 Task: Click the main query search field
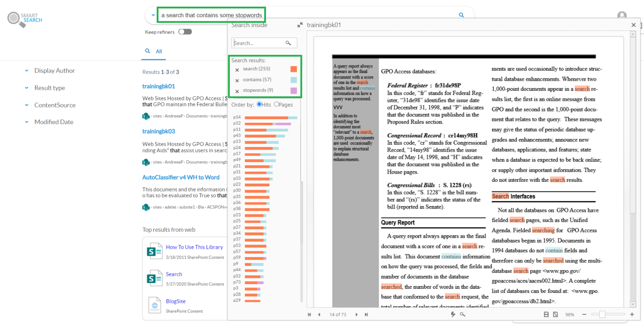point(309,15)
